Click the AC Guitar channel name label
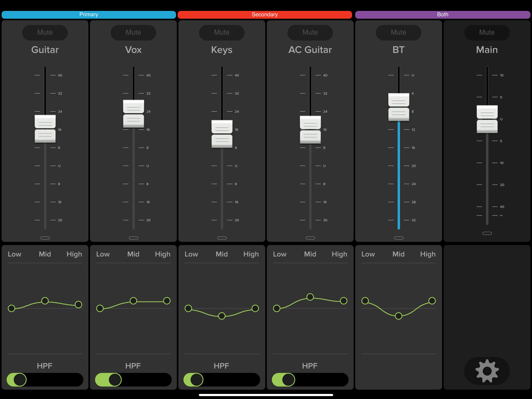Screen dimensions: 532x399 pyautogui.click(x=310, y=50)
